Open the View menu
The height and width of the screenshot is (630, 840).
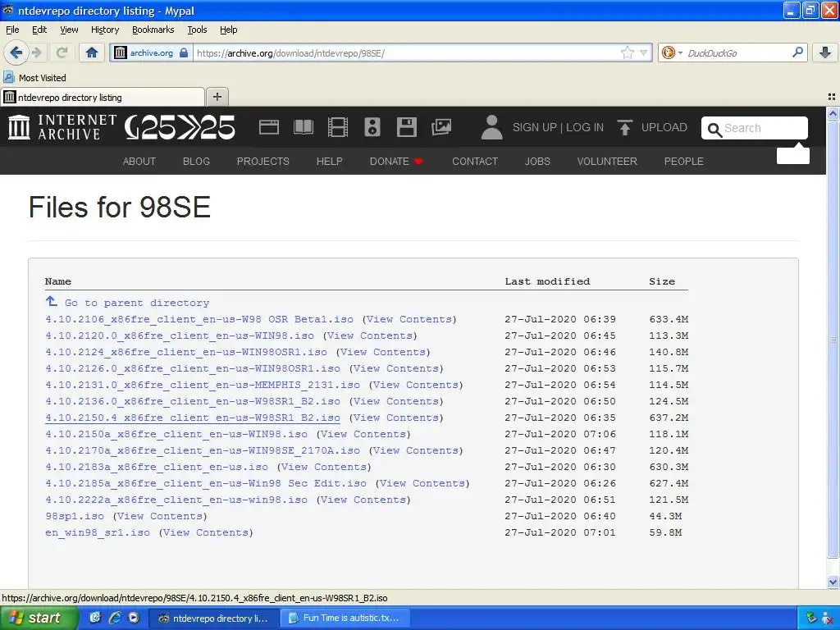69,30
